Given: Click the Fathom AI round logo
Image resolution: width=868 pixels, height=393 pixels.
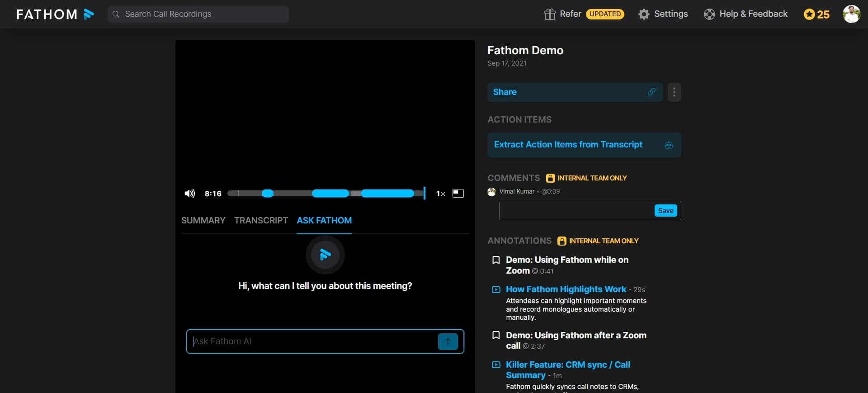Looking at the screenshot, I should [325, 255].
